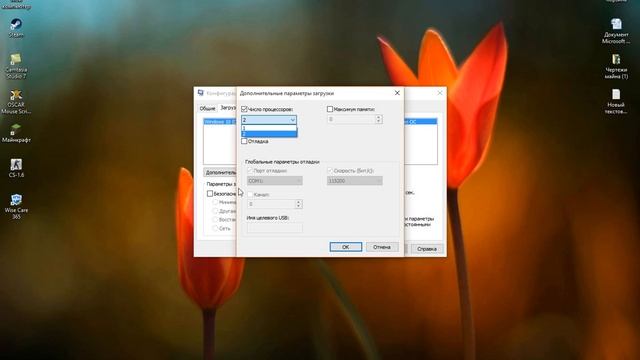Click the Отмена button
The height and width of the screenshot is (360, 640).
click(382, 247)
